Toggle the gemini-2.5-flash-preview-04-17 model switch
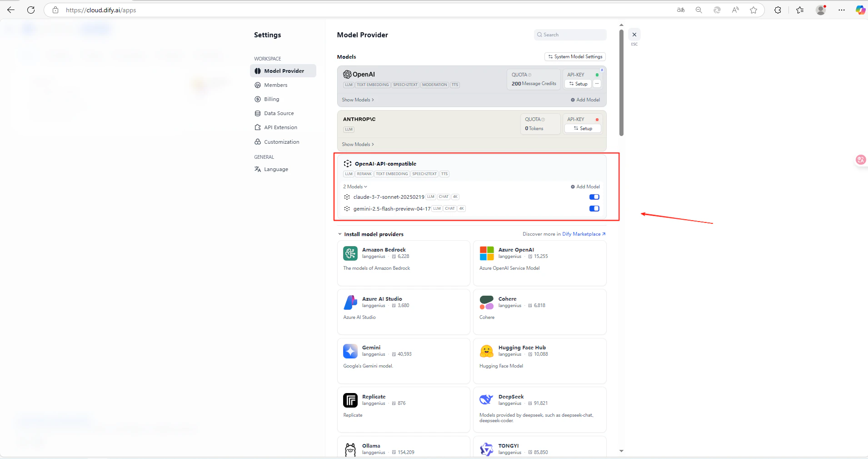 tap(594, 209)
